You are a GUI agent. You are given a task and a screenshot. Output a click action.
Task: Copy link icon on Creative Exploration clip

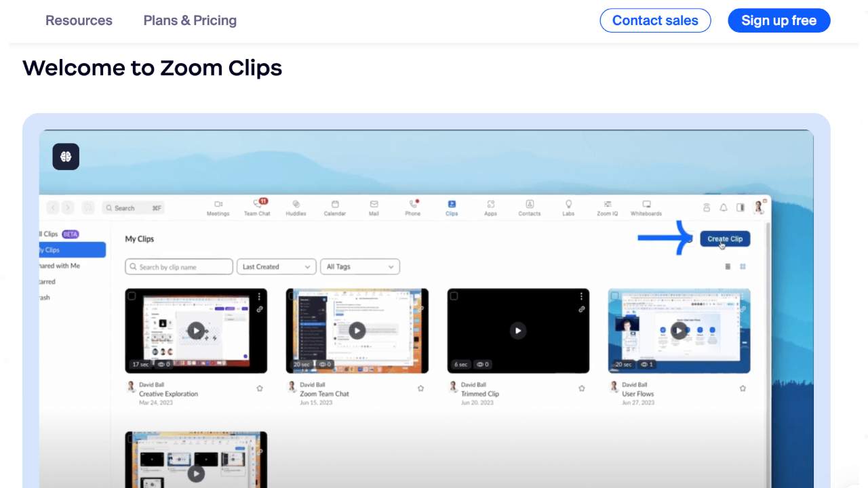click(260, 309)
